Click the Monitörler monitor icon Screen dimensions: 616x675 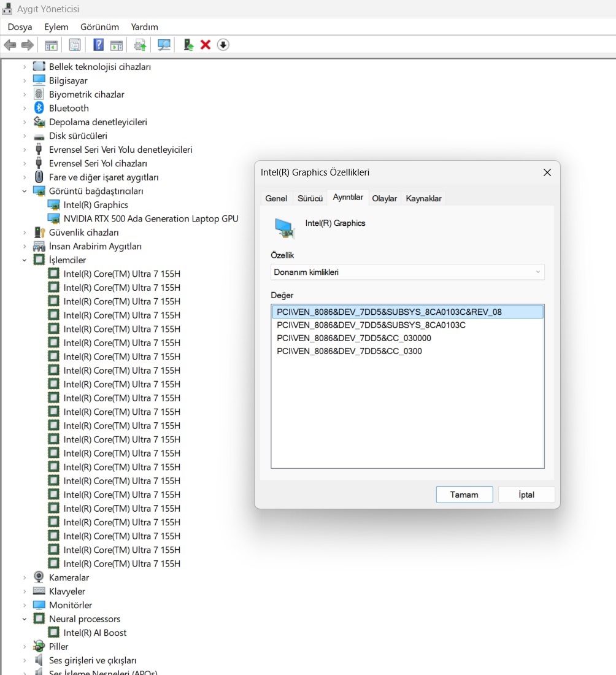point(39,605)
